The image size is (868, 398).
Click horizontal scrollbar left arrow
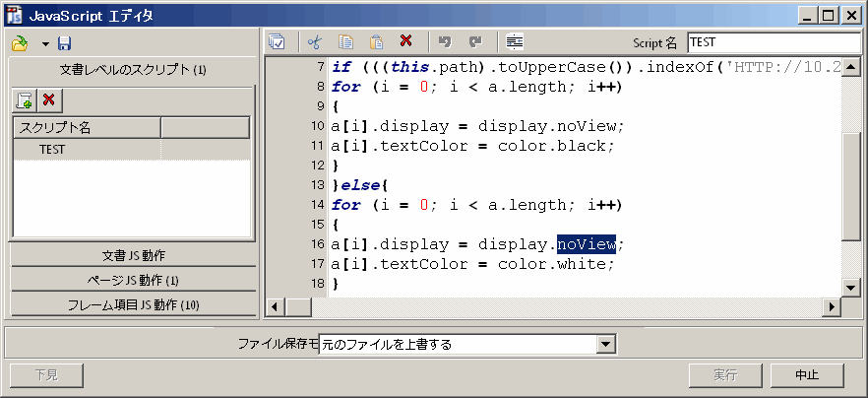(x=276, y=306)
